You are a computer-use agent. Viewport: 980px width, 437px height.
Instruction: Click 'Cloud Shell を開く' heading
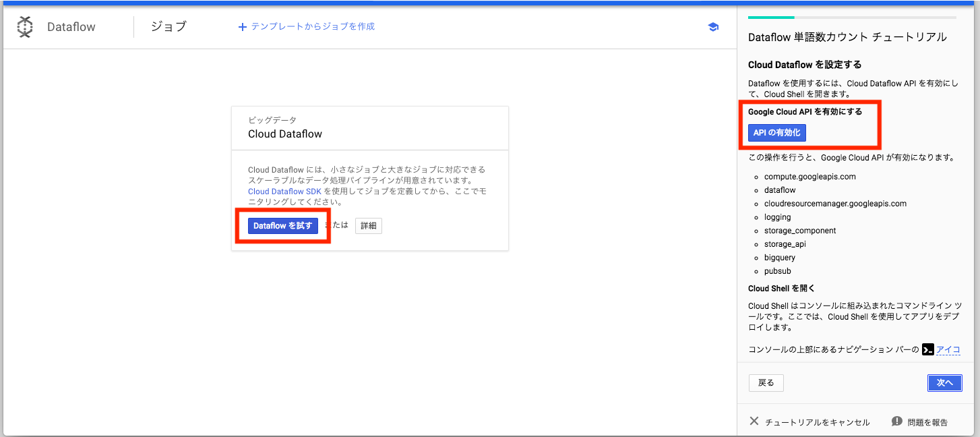(x=782, y=289)
